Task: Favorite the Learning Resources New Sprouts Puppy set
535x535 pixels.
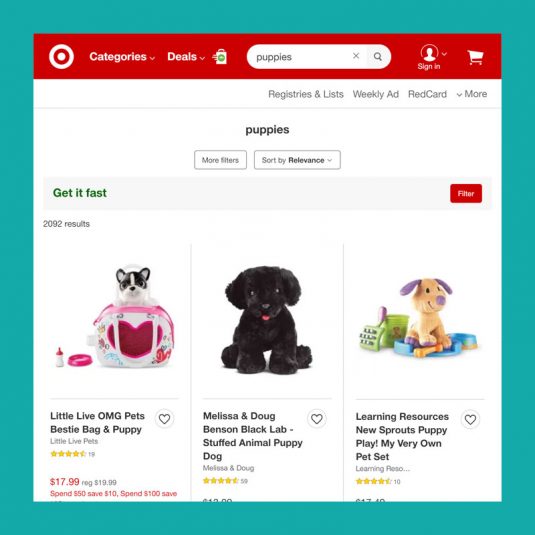Action: click(x=470, y=419)
